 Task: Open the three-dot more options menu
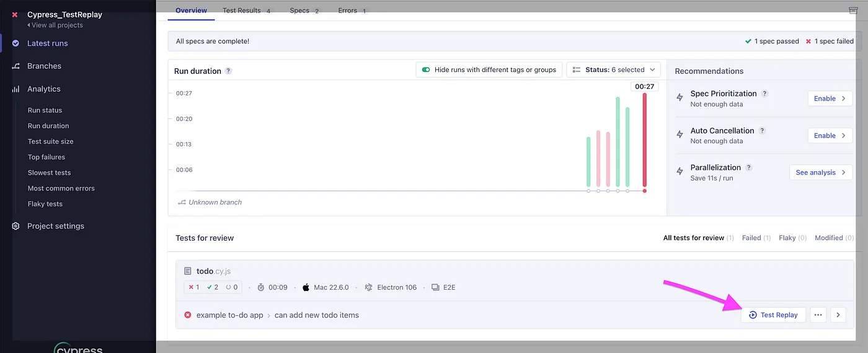click(818, 315)
